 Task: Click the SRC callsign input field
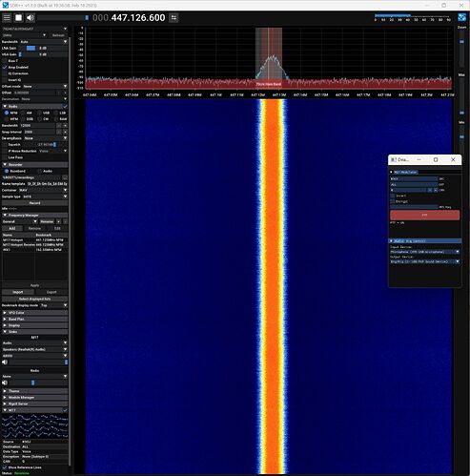[x=414, y=178]
